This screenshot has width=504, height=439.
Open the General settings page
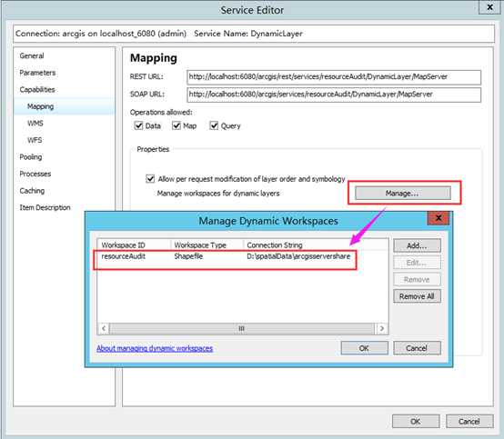coord(32,55)
